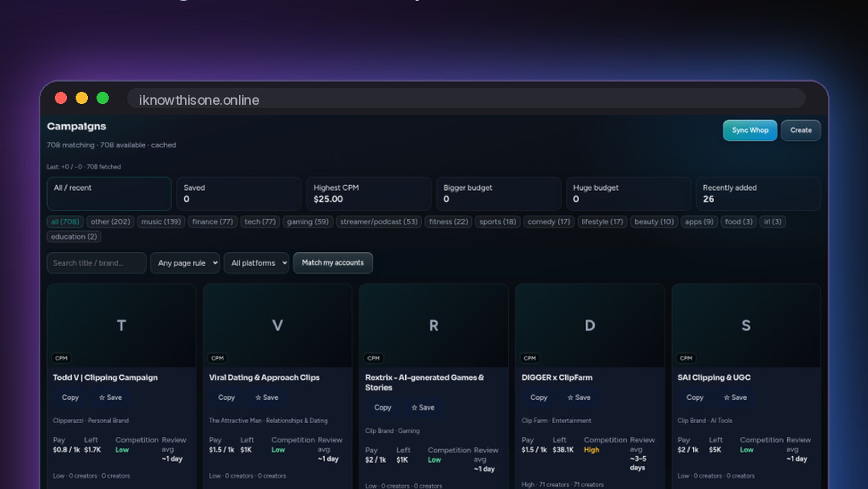Screen dimensions: 868x489
Task: Filter by comedy (17) chip
Action: pos(549,222)
